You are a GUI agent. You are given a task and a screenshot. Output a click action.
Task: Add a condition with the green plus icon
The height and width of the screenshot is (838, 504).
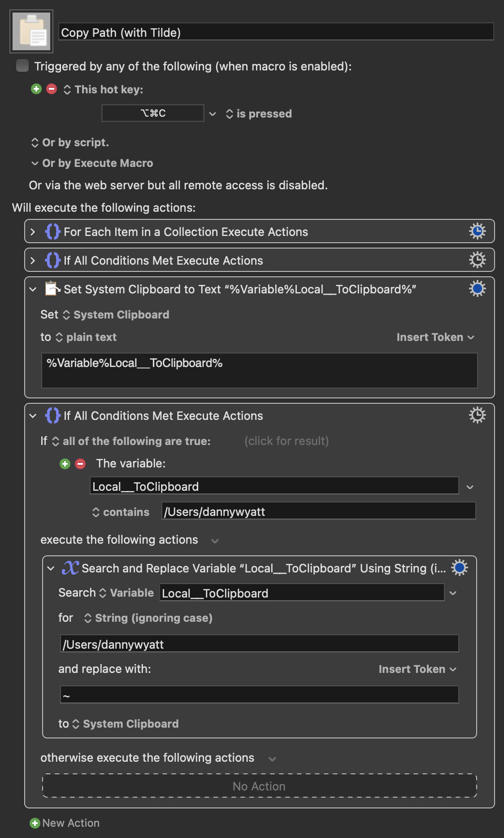point(65,463)
